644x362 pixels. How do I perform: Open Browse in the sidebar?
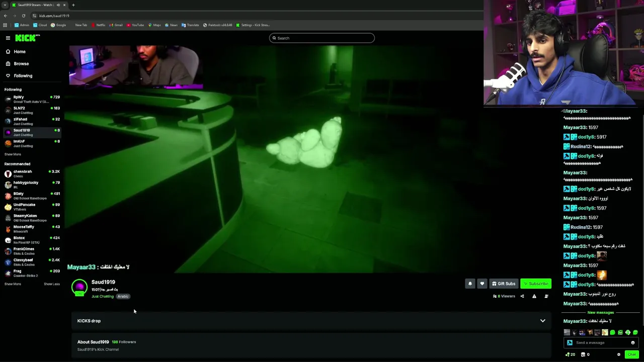coord(17,64)
